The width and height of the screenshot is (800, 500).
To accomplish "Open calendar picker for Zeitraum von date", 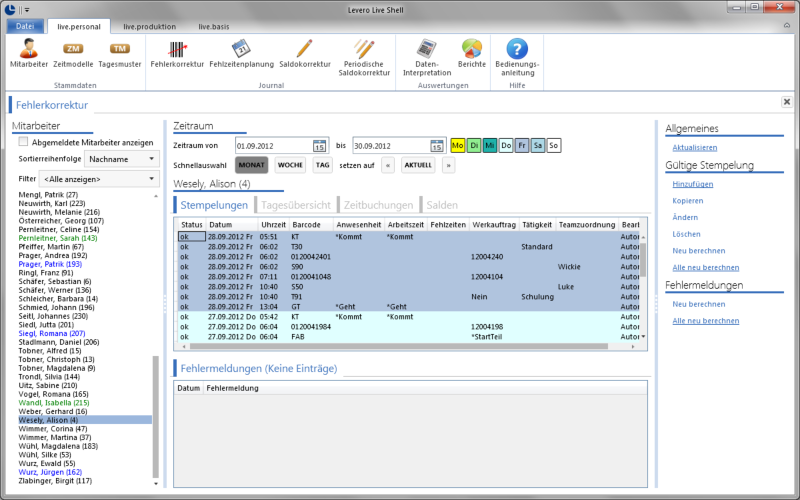I will 319,146.
